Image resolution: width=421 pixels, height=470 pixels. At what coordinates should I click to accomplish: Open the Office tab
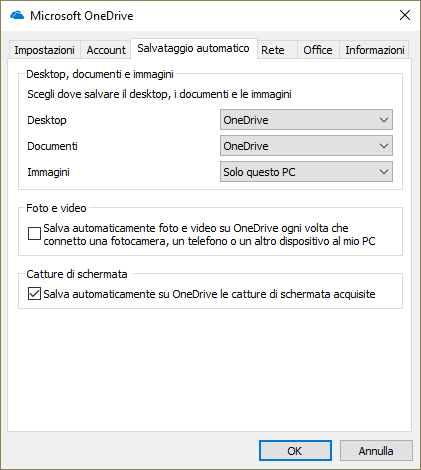[318, 50]
